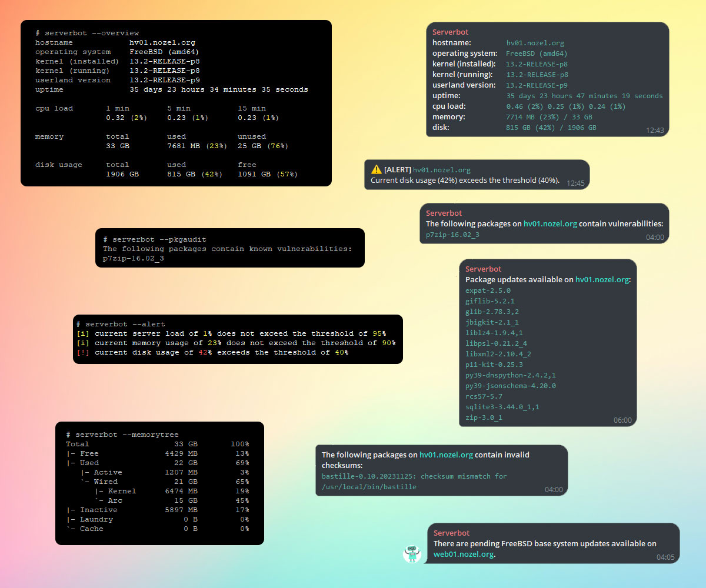Open hv01.nozel.org link in invalid checksums message
Screen dimensions: 706x588
[x=446, y=455]
